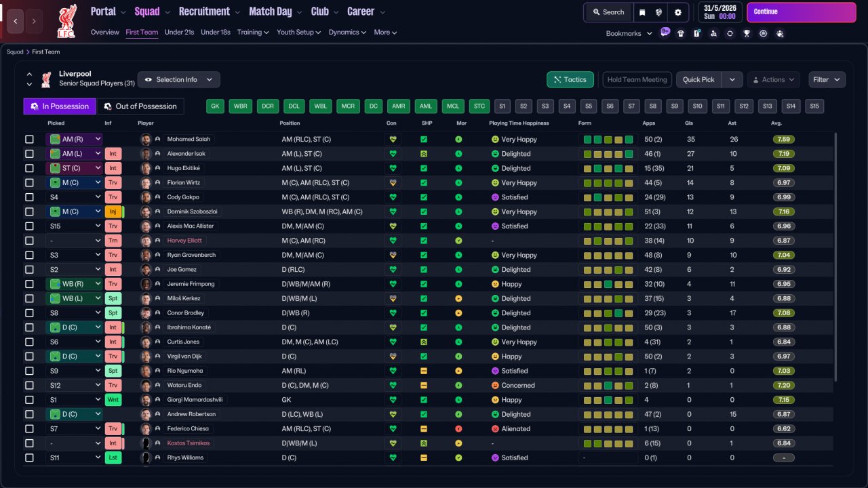
Task: Open the bookmark icon in top toolbar
Action: coord(642,12)
